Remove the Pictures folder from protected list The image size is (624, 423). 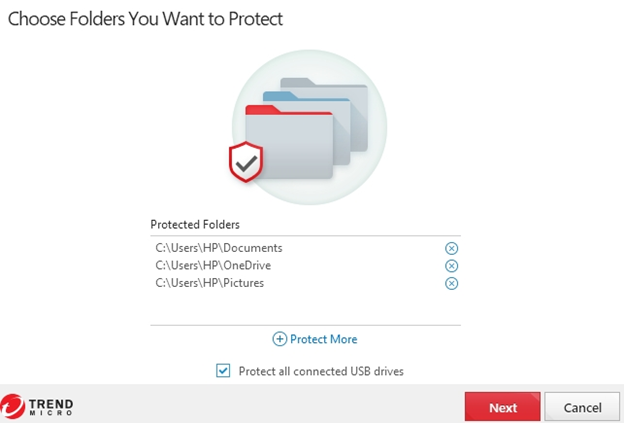point(451,283)
